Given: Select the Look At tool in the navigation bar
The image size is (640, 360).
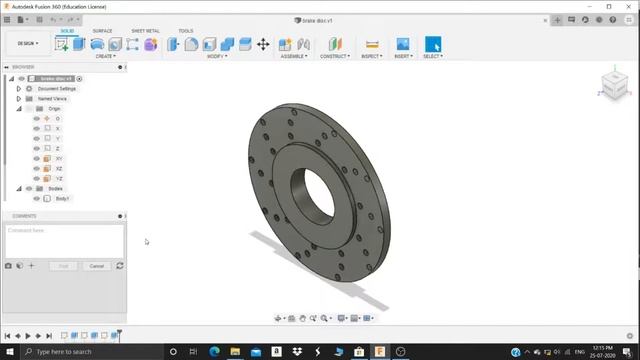Looking at the screenshot, I should pyautogui.click(x=291, y=318).
